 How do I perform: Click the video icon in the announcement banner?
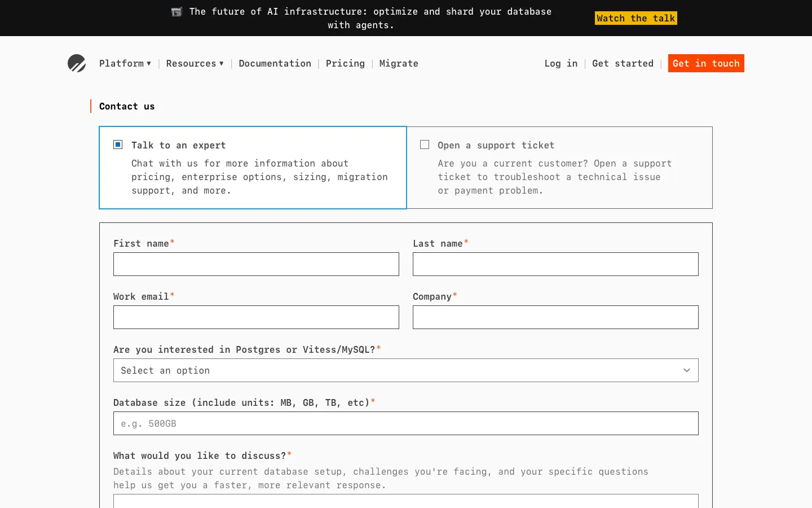click(x=176, y=12)
